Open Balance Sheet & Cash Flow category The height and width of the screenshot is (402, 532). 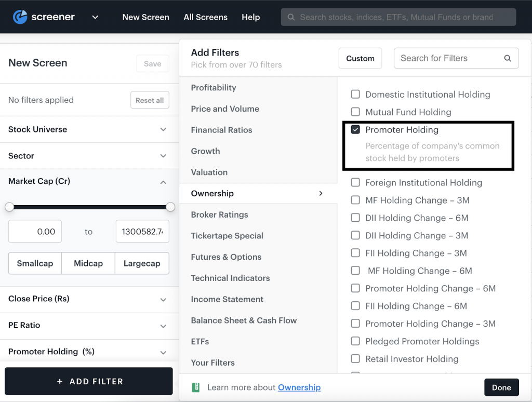pyautogui.click(x=258, y=320)
